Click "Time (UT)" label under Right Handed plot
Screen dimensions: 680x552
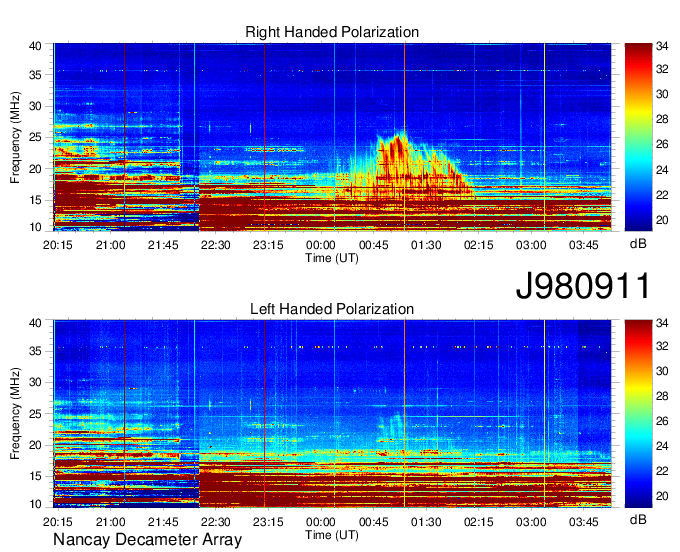click(x=332, y=258)
